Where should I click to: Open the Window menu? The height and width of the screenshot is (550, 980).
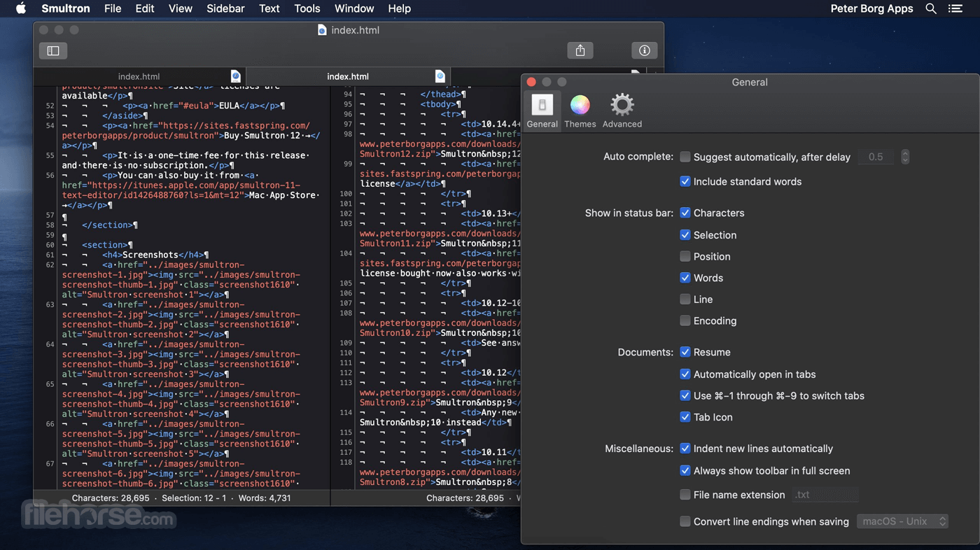click(354, 8)
